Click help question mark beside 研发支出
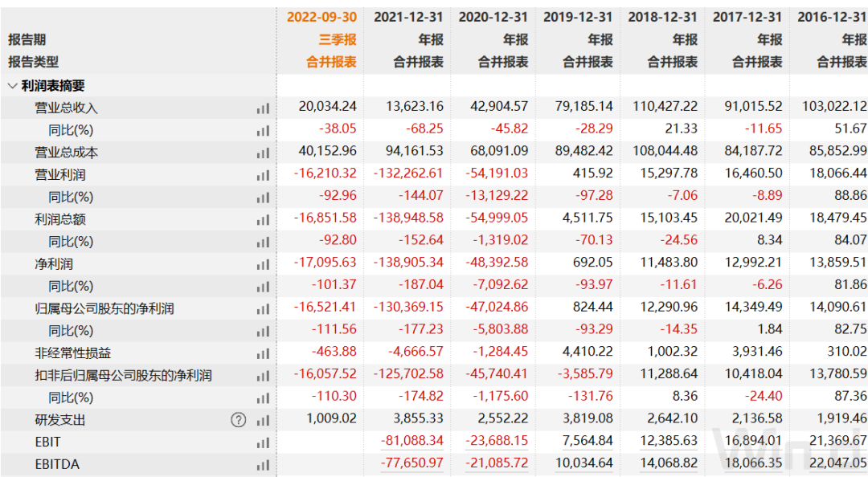 [238, 420]
